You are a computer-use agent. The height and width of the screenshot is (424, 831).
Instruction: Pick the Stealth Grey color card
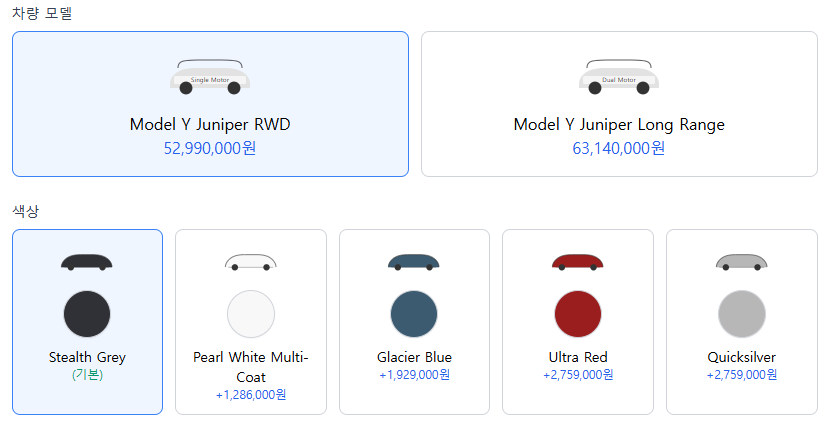[x=87, y=322]
